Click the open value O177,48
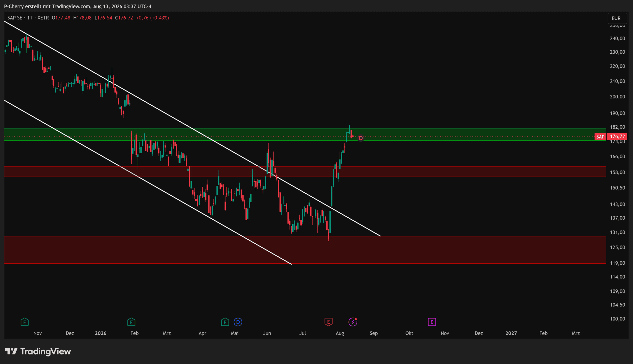Viewport: 633px width, 364px height. (61, 18)
